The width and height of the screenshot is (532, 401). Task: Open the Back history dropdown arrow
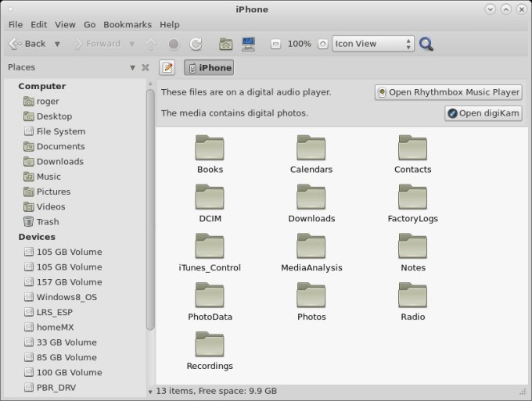[56, 44]
